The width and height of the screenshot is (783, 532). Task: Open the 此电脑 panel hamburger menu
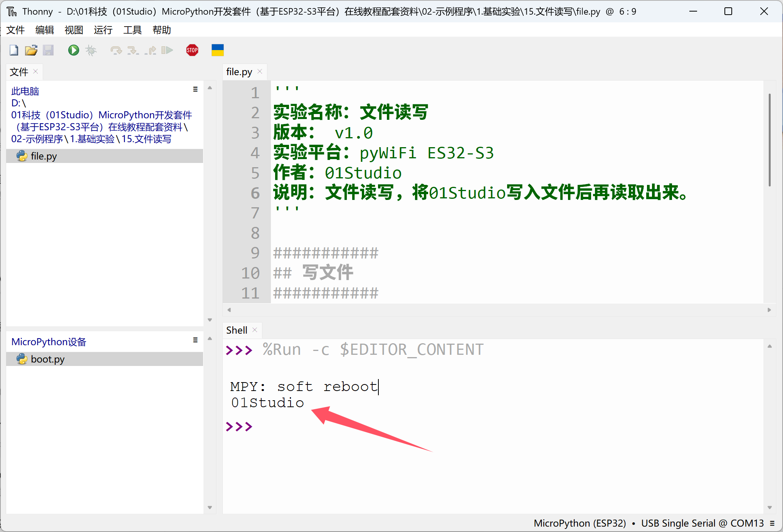tap(195, 89)
